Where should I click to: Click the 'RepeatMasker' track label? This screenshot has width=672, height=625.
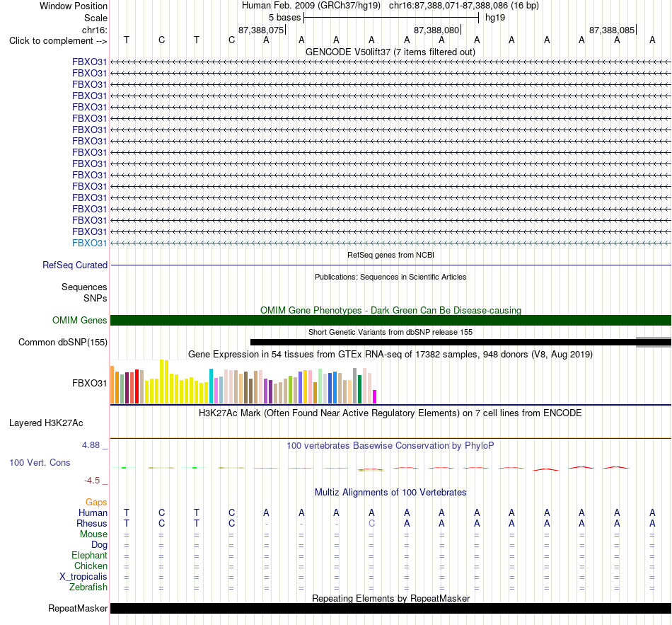(78, 609)
